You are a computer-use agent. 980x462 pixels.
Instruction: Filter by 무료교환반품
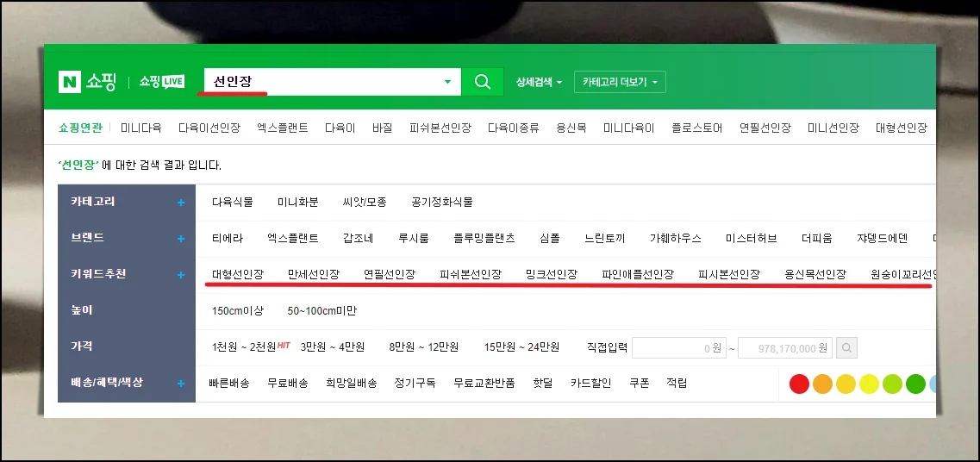pos(484,384)
